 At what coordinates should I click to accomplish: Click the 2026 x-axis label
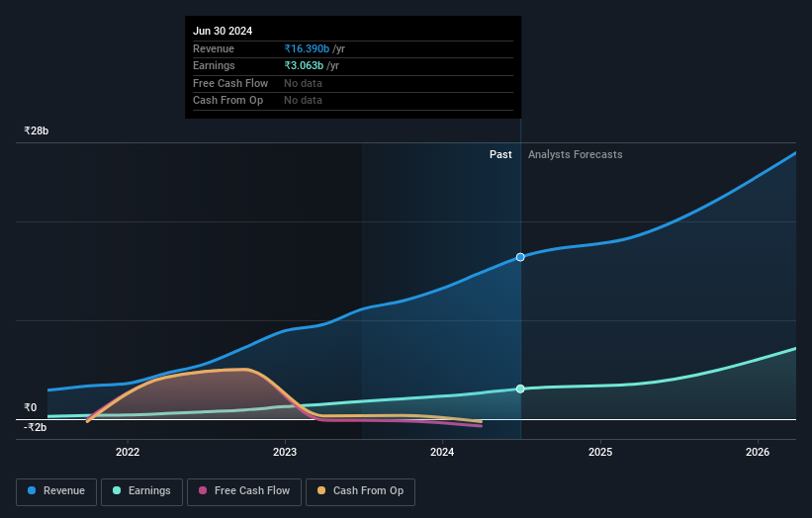coord(758,452)
